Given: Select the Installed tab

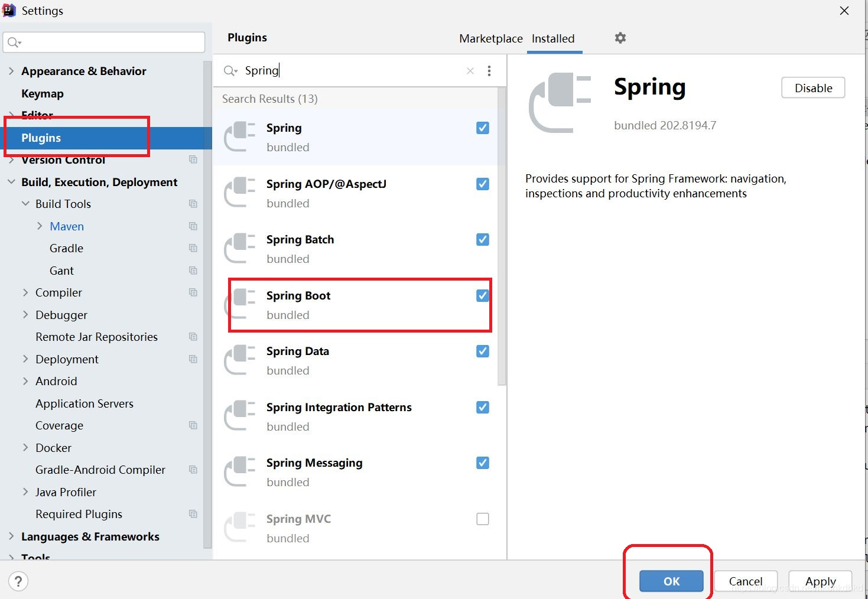Looking at the screenshot, I should (x=553, y=38).
